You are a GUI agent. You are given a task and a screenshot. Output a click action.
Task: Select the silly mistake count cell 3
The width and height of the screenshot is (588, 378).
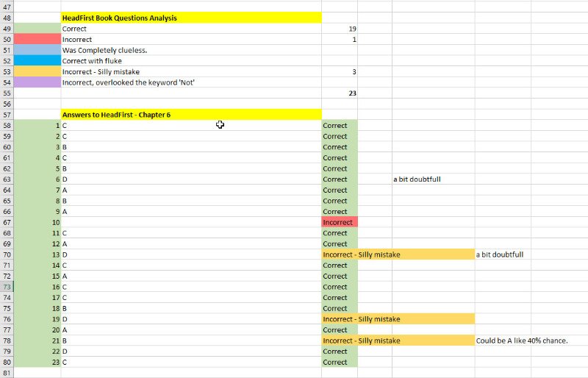pyautogui.click(x=340, y=71)
